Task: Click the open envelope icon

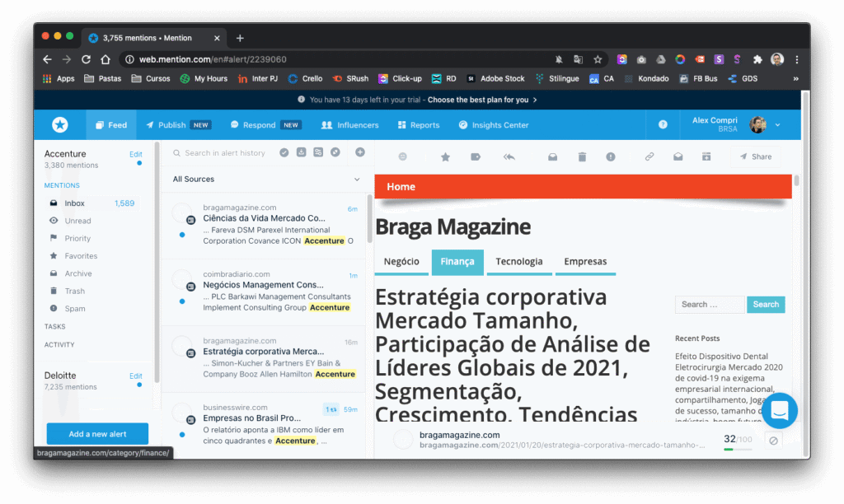Action: 678,156
